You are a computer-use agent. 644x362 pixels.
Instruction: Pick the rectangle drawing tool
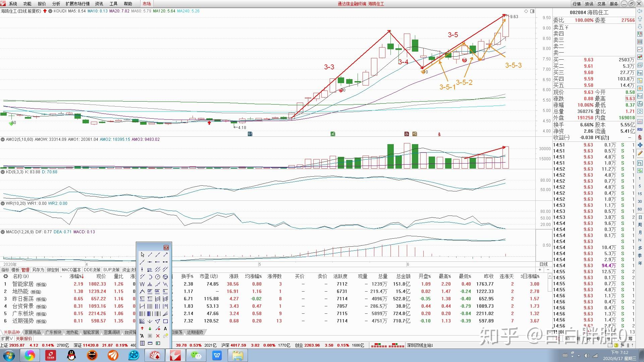pos(165,321)
